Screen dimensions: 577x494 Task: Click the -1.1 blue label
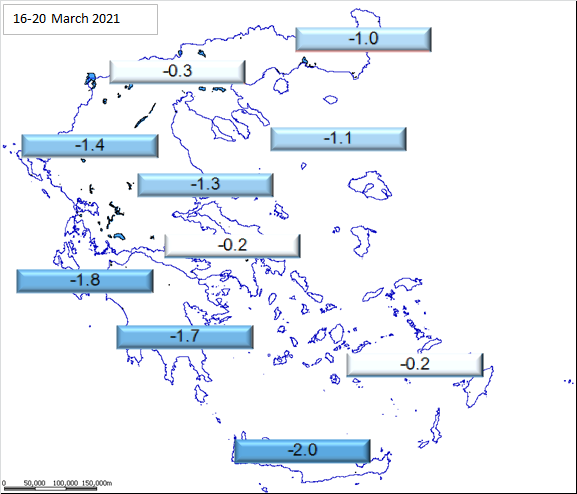339,139
